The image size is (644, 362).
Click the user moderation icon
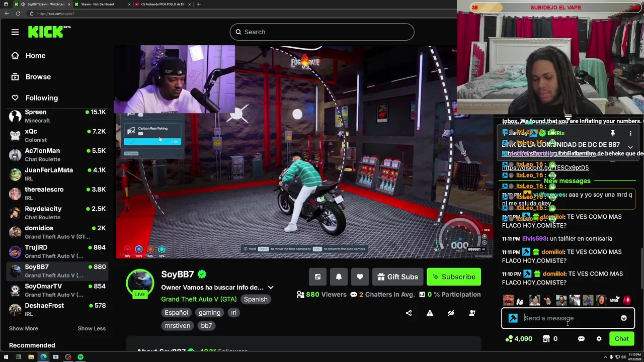pyautogui.click(x=472, y=313)
